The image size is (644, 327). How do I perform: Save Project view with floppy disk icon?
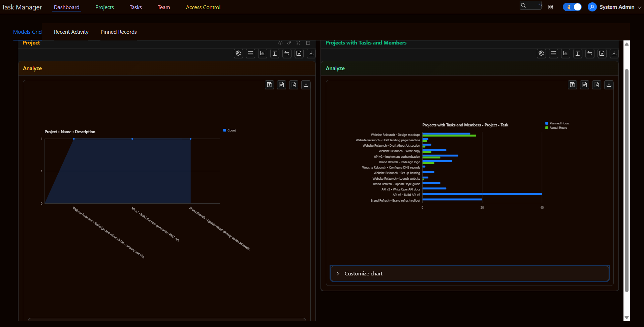[299, 53]
